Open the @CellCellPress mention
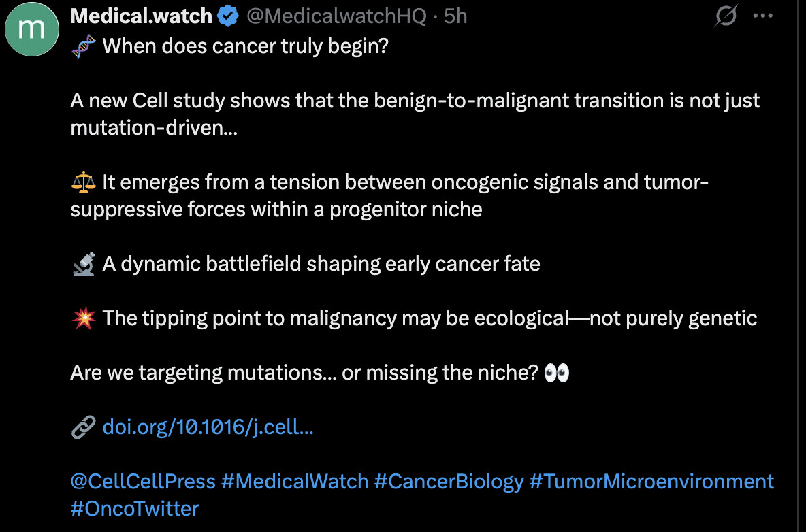The width and height of the screenshot is (806, 532). point(143,482)
